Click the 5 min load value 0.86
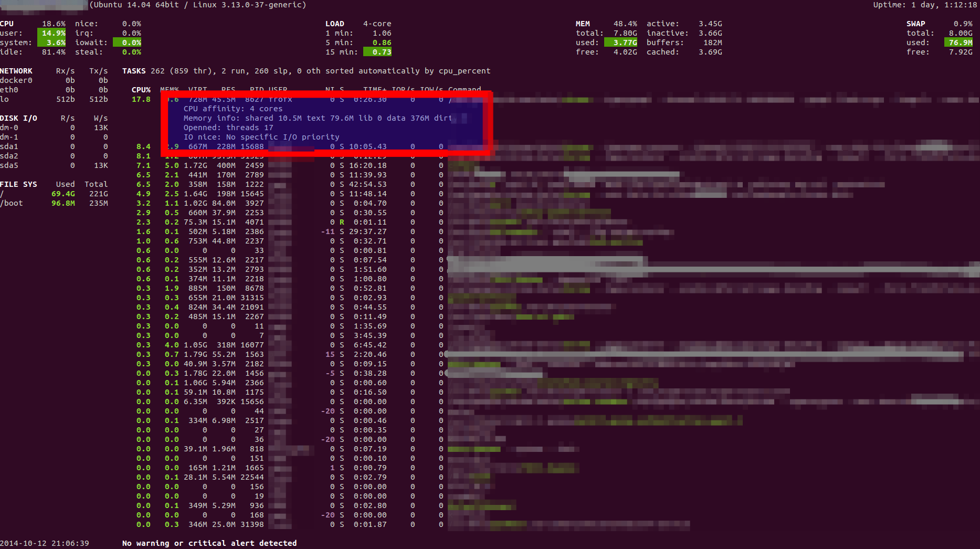This screenshot has height=549, width=980. pos(382,43)
